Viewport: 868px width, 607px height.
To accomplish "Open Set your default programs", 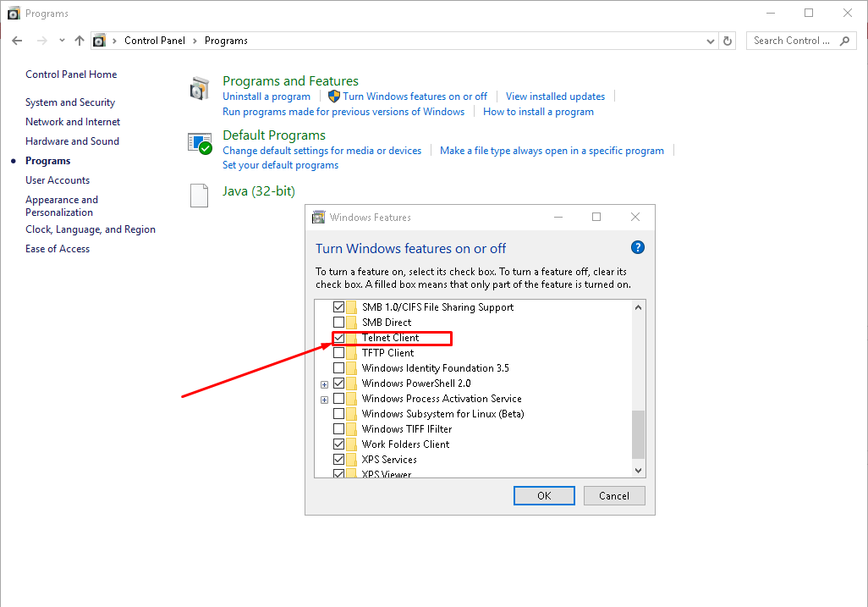I will coord(280,165).
